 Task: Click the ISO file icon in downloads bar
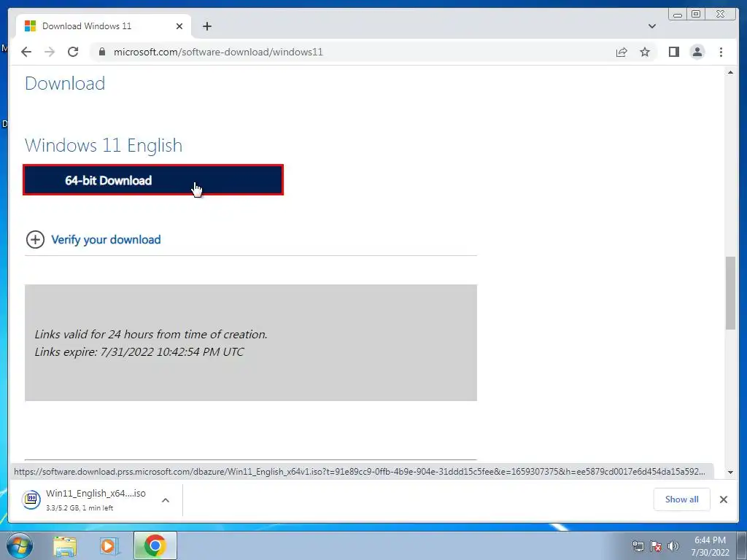click(x=31, y=499)
